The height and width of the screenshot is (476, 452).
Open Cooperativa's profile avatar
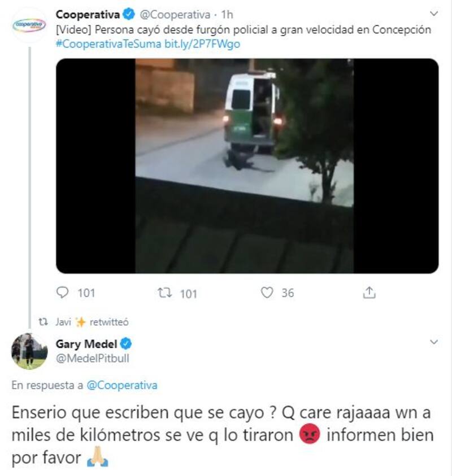tap(29, 25)
